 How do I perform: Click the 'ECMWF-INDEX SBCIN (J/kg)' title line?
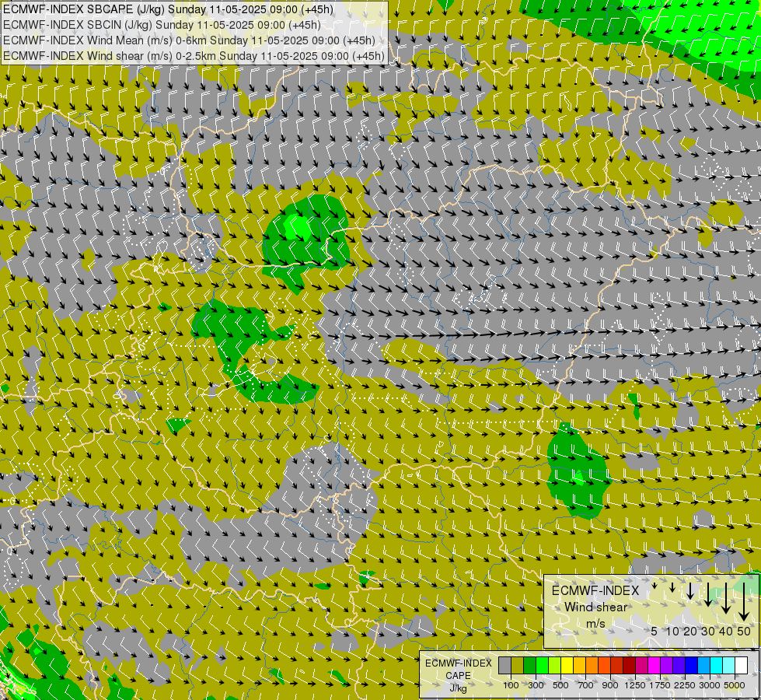(162, 25)
